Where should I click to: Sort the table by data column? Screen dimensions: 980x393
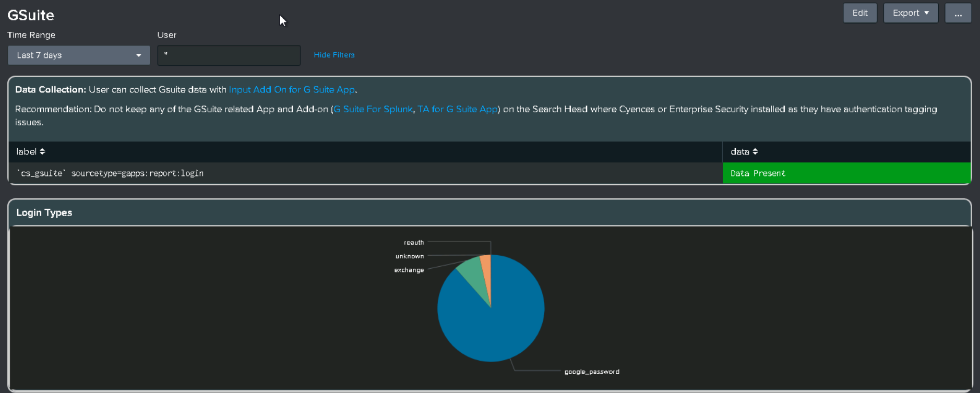click(x=744, y=152)
